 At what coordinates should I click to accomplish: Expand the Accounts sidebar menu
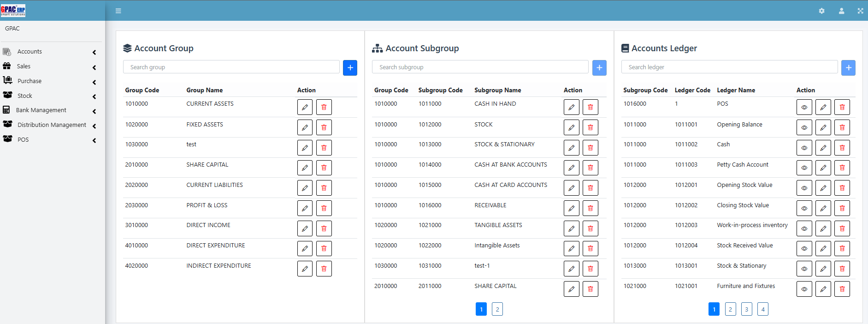51,52
